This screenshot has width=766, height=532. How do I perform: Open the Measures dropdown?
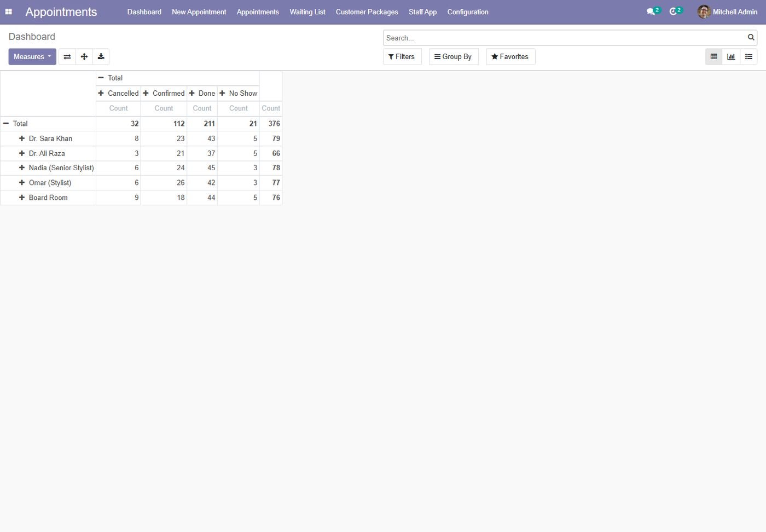coord(32,56)
